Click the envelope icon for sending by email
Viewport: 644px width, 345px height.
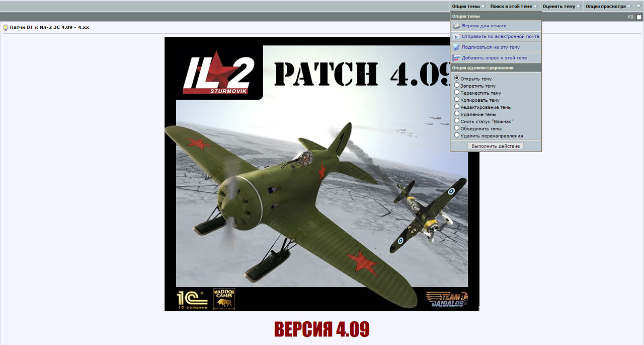pos(456,36)
